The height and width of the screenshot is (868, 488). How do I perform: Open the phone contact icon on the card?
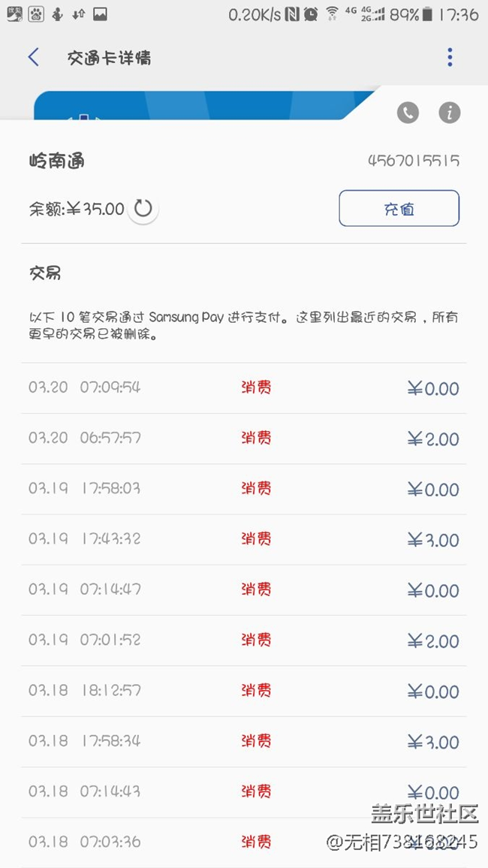(x=408, y=113)
